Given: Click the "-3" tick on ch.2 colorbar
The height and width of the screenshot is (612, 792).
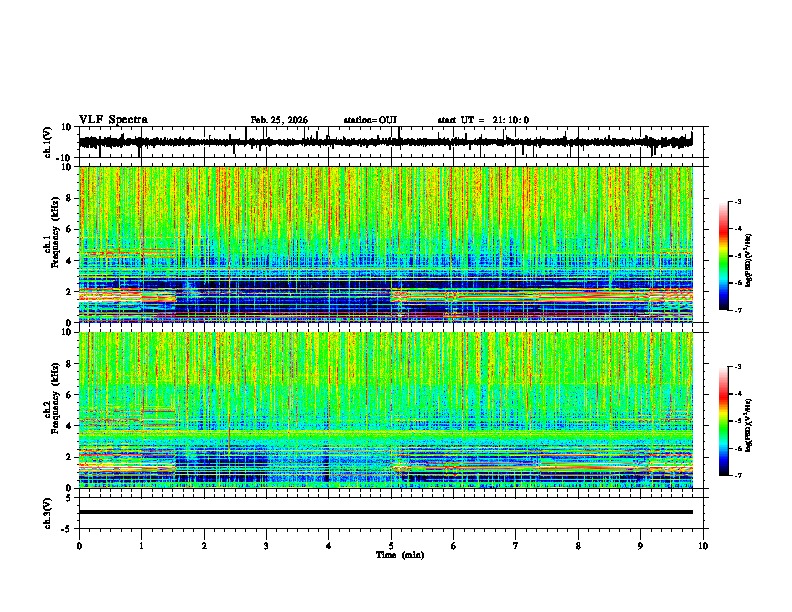Looking at the screenshot, I should pos(737,367).
